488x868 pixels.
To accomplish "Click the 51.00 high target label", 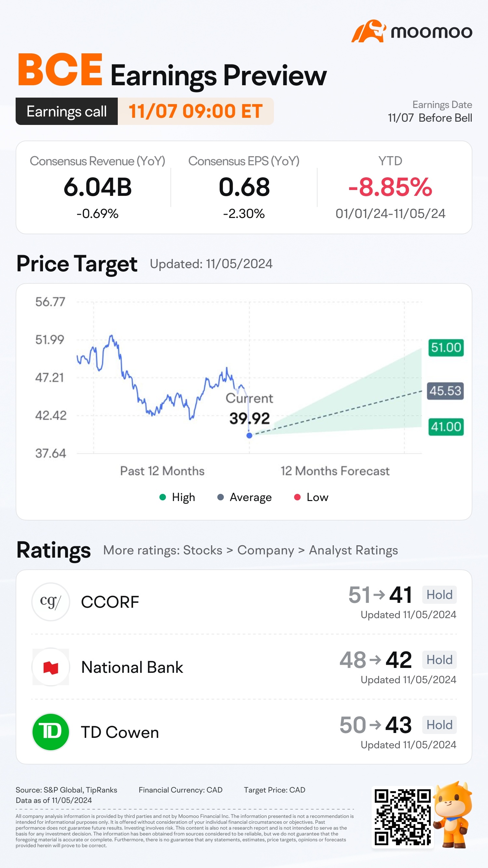I will (x=446, y=347).
